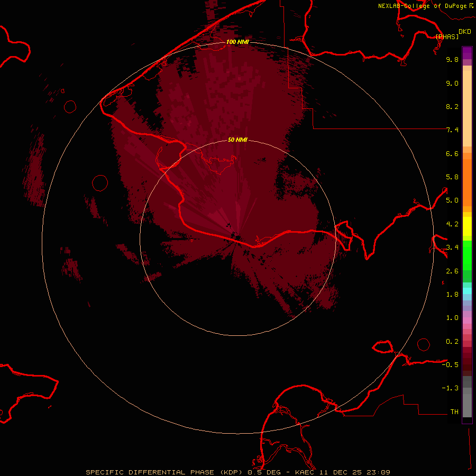Click the 8.2 scale value
This screenshot has height=476, width=476.
[452, 106]
